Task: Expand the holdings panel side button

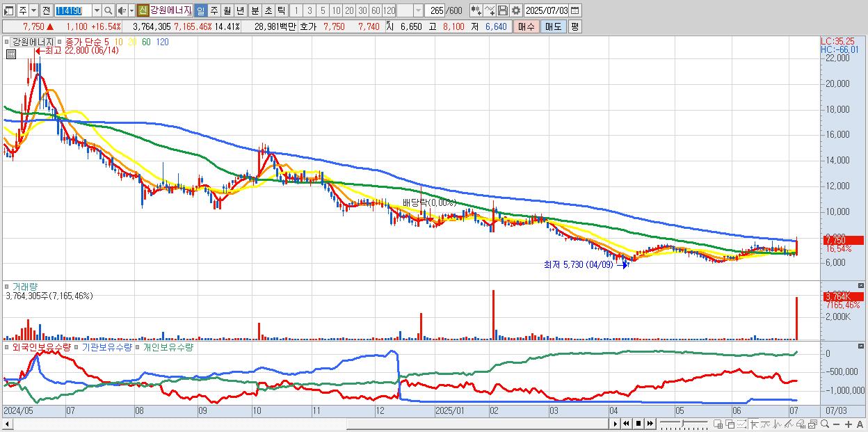Action: pos(862,346)
